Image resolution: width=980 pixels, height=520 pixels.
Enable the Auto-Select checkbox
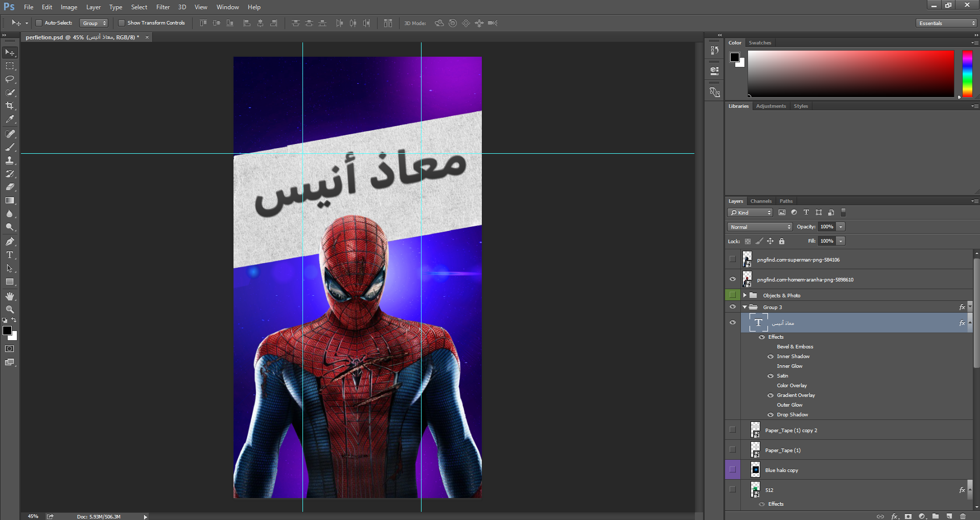pos(38,22)
